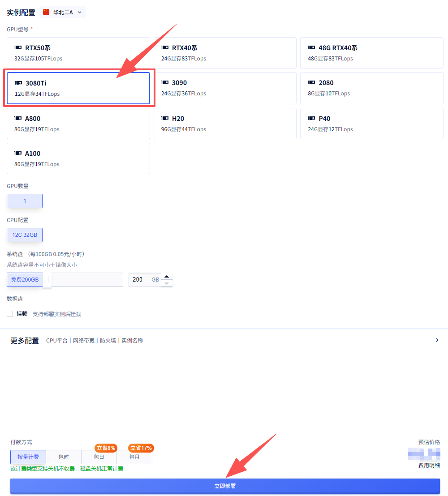This screenshot has height=496, width=448.
Task: Expand the 更多配置 section
Action: pyautogui.click(x=437, y=340)
